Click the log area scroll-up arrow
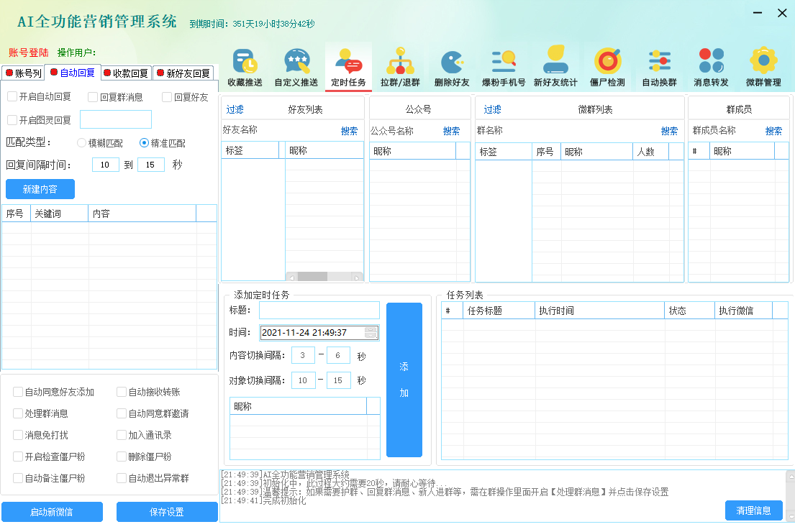The height and width of the screenshot is (532, 795). (791, 476)
